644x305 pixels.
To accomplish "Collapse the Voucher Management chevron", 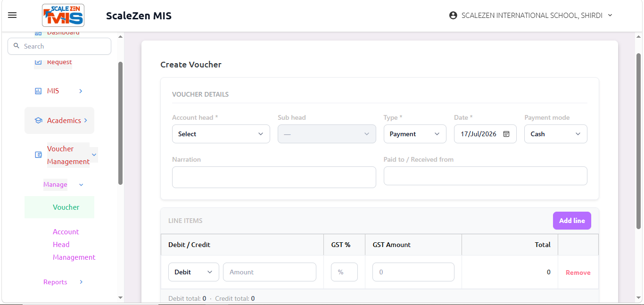I will click(94, 155).
